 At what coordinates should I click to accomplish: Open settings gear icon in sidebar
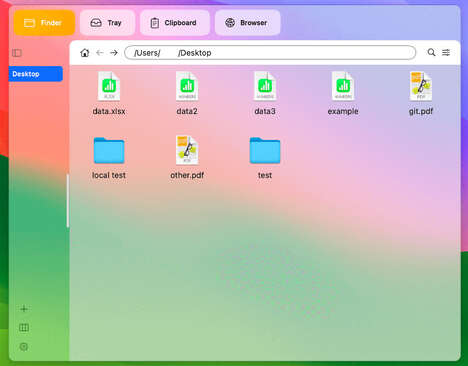click(x=24, y=347)
